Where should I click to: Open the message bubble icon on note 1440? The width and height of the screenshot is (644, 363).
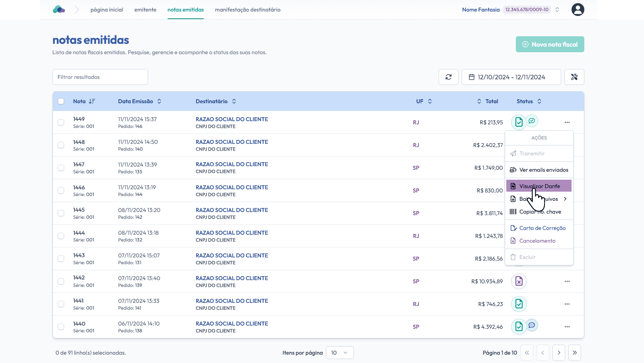tap(532, 325)
